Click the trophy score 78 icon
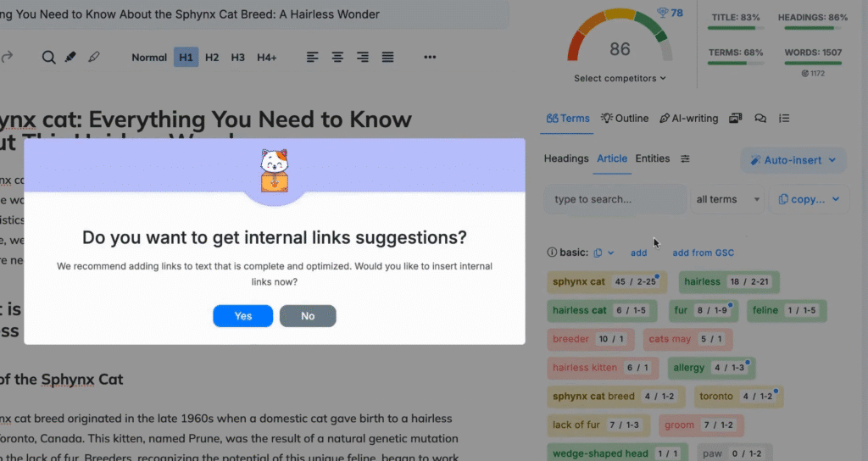The image size is (868, 461). pos(670,13)
